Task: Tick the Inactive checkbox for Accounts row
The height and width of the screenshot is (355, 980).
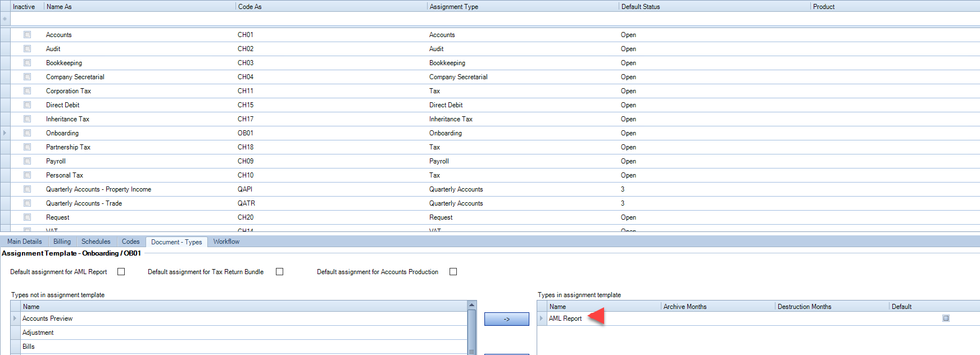Action: coord(27,35)
